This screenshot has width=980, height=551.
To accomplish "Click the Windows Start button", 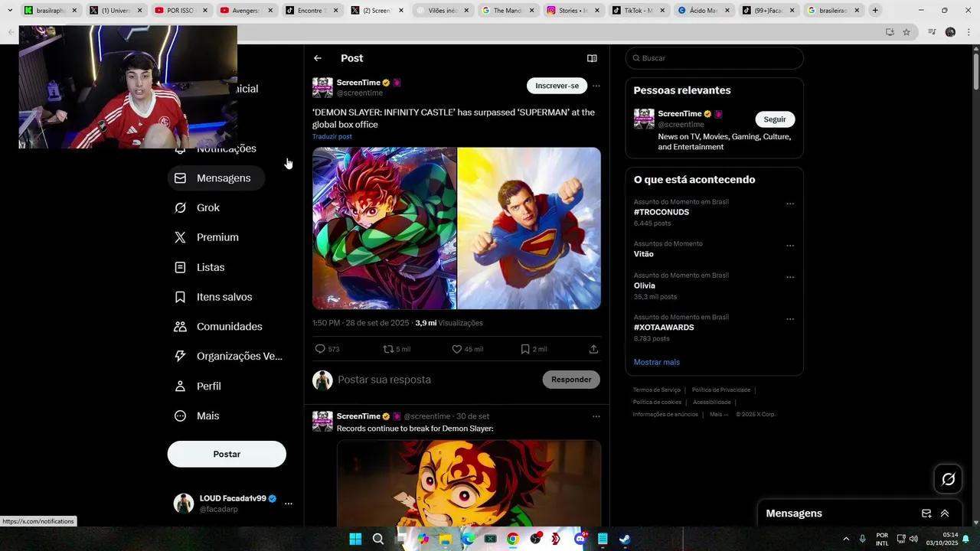I will click(x=355, y=539).
